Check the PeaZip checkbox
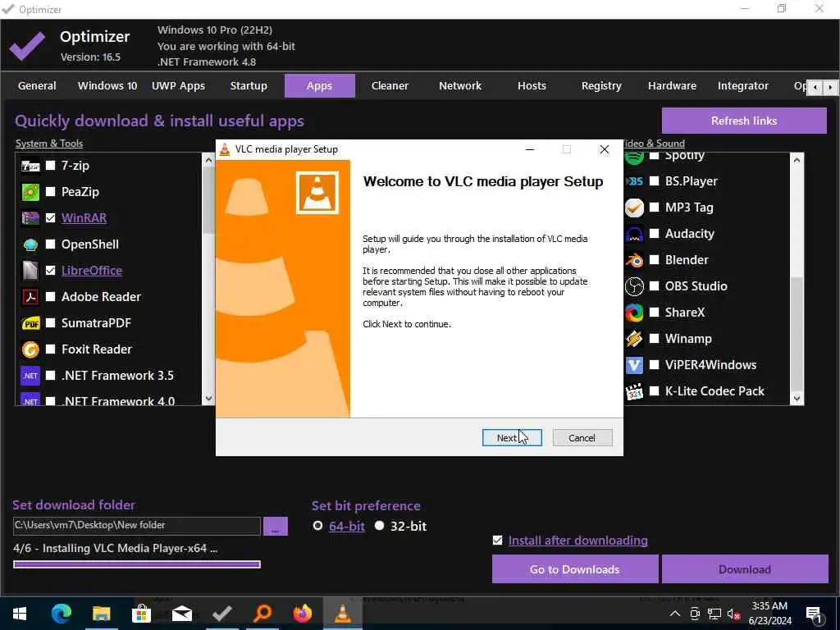 click(50, 192)
